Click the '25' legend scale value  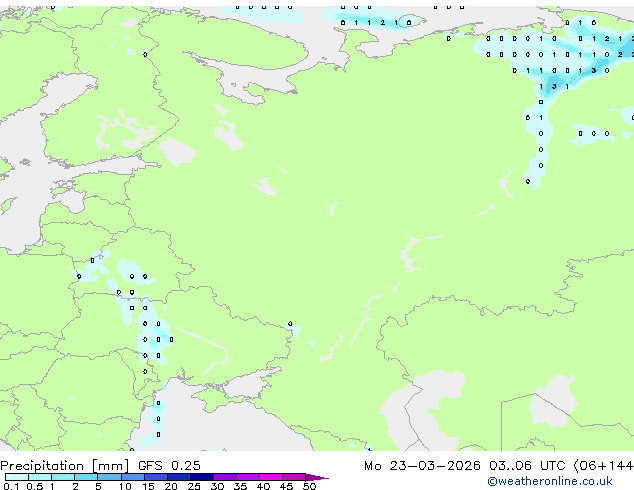(x=194, y=486)
